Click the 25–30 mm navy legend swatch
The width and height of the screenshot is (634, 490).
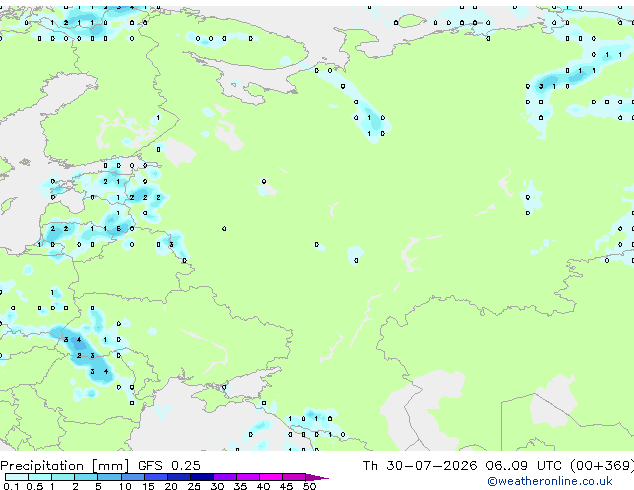(x=202, y=477)
